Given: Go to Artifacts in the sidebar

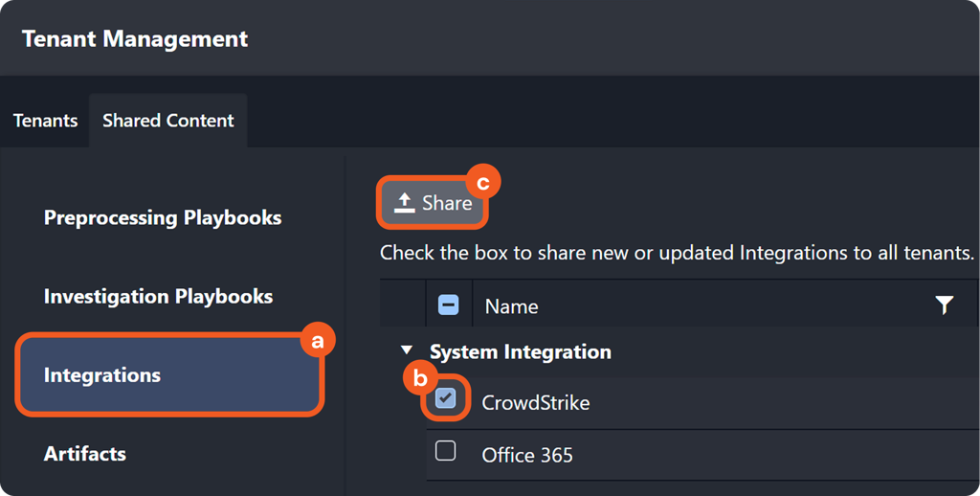Looking at the screenshot, I should pyautogui.click(x=85, y=454).
